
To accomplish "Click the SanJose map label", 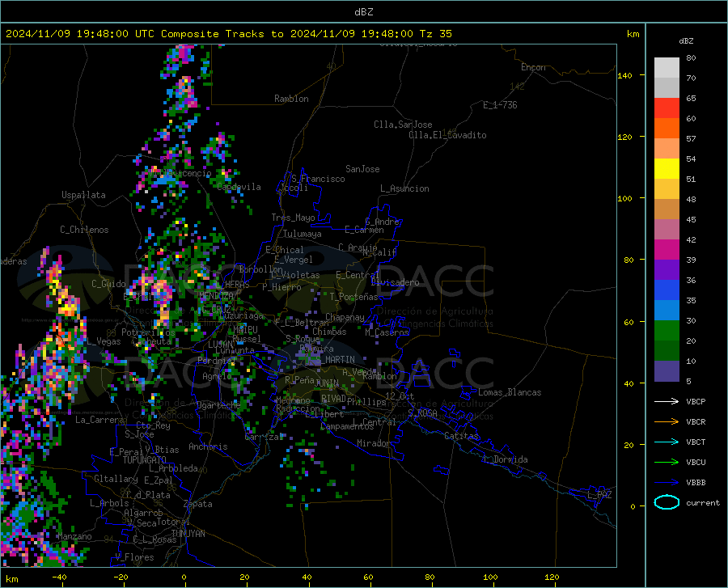I will coord(362,169).
